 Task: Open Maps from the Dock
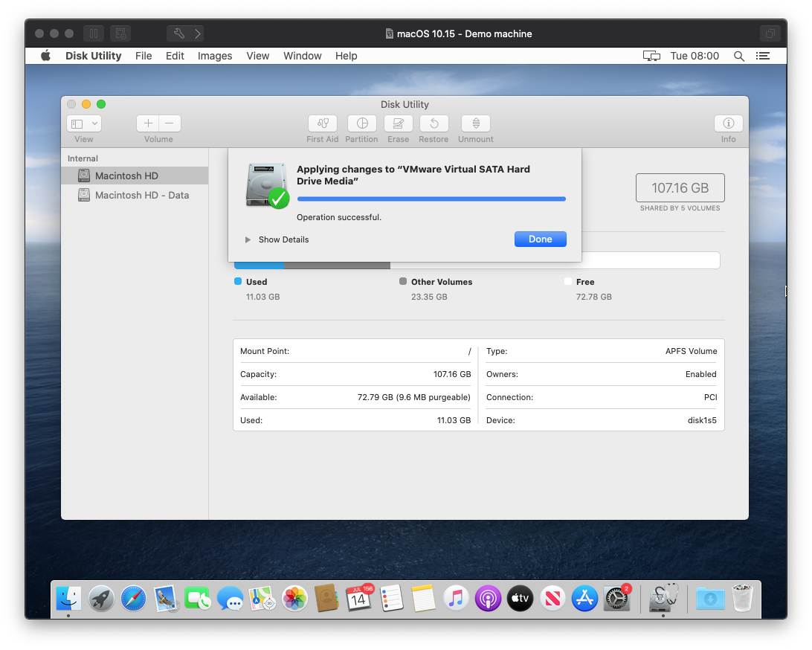click(x=262, y=599)
